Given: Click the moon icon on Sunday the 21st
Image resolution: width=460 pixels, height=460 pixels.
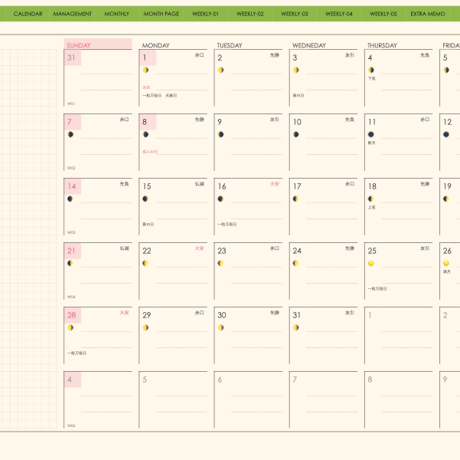Looking at the screenshot, I should 70,263.
